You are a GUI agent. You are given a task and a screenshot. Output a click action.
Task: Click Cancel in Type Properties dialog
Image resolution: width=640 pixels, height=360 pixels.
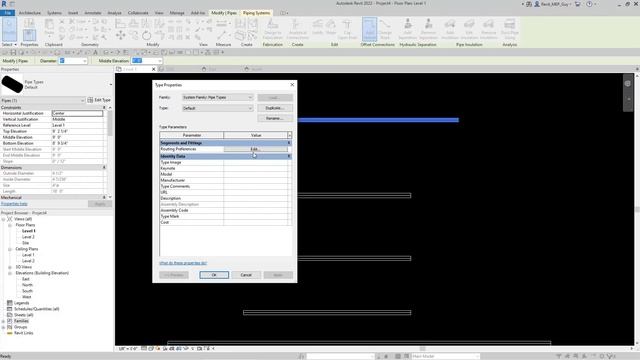(246, 275)
